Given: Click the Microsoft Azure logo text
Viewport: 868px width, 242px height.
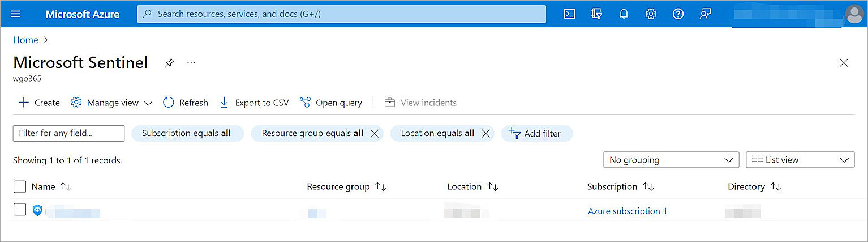Looking at the screenshot, I should 83,14.
